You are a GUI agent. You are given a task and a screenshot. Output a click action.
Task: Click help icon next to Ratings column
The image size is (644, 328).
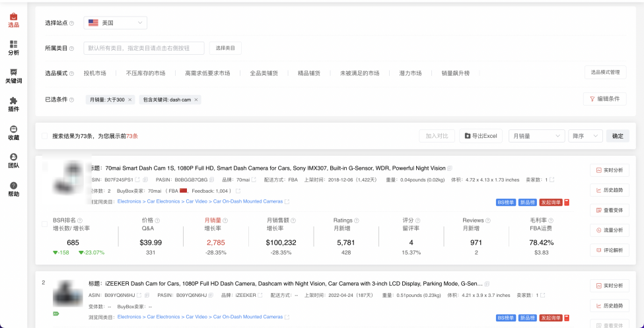357,220
